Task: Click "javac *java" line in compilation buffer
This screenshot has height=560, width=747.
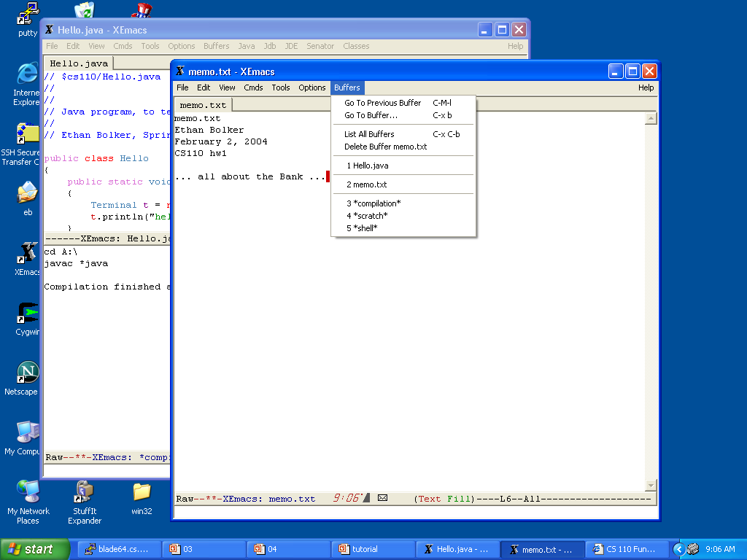Action: tap(76, 263)
